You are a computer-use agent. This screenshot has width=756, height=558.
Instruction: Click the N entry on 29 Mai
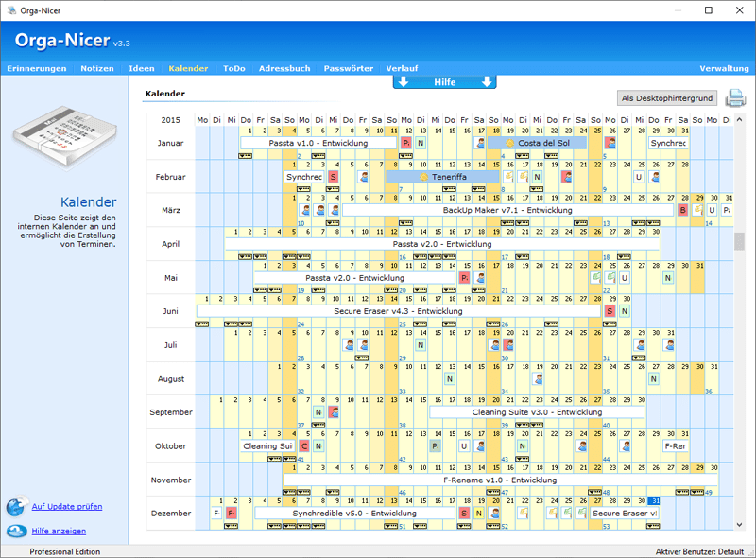point(668,277)
